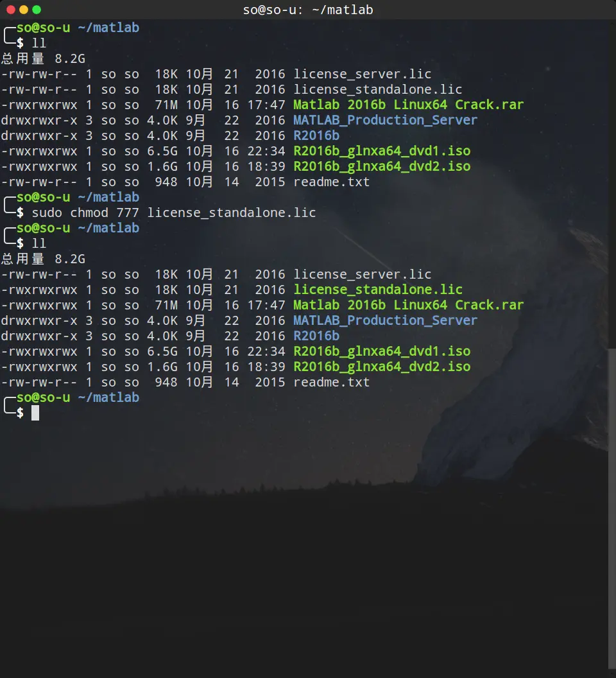Screen dimensions: 616x678
Task: Click blue 'R2016b' directory in the second listing
Action: pos(316,336)
